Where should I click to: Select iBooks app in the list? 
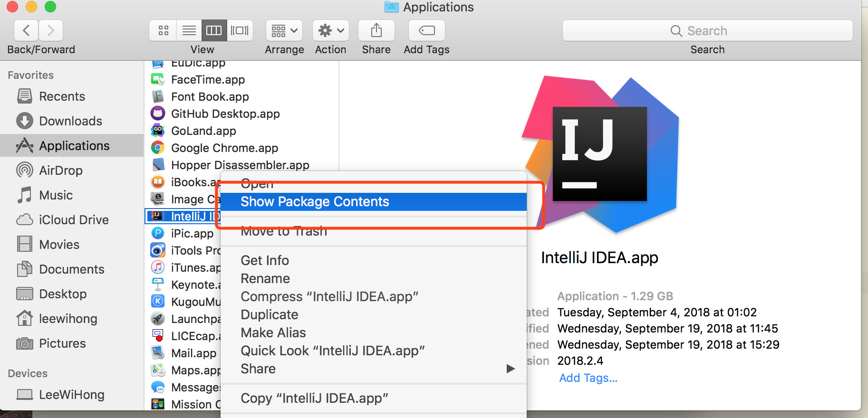[x=183, y=182]
